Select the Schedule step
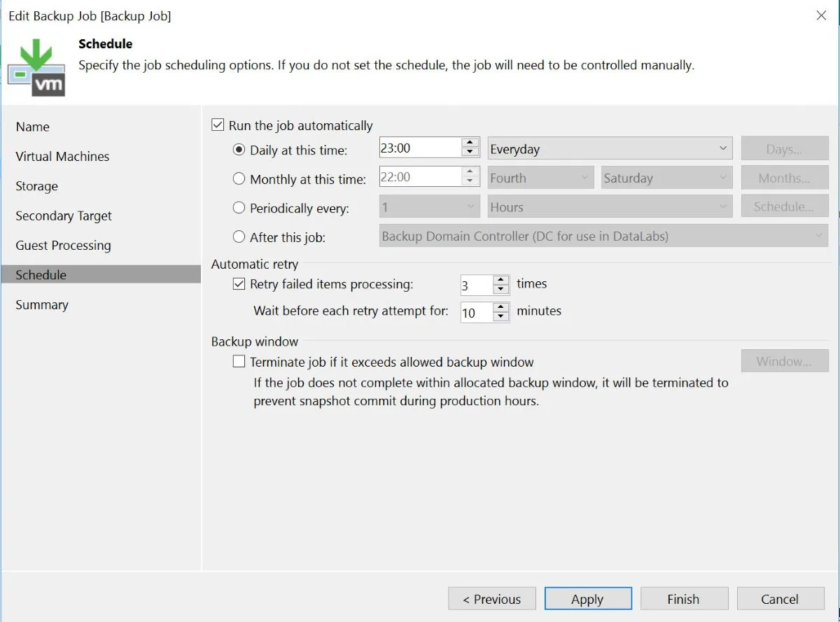Screen dimensions: 840x622 pyautogui.click(x=101, y=274)
